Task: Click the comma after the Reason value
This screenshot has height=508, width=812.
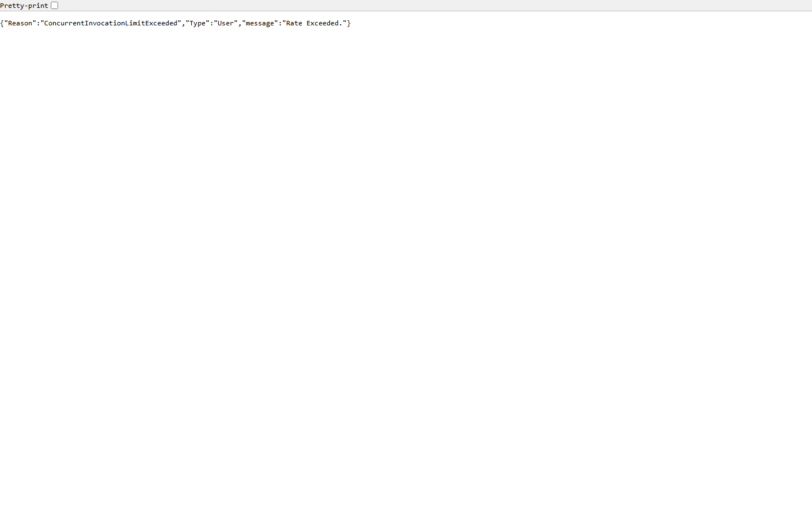Action: pyautogui.click(x=184, y=23)
